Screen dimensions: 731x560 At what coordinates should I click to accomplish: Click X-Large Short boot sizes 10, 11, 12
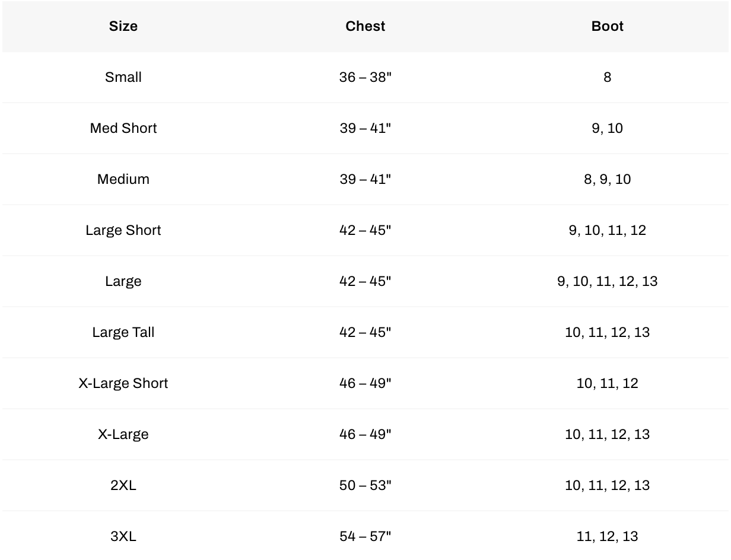tap(608, 383)
